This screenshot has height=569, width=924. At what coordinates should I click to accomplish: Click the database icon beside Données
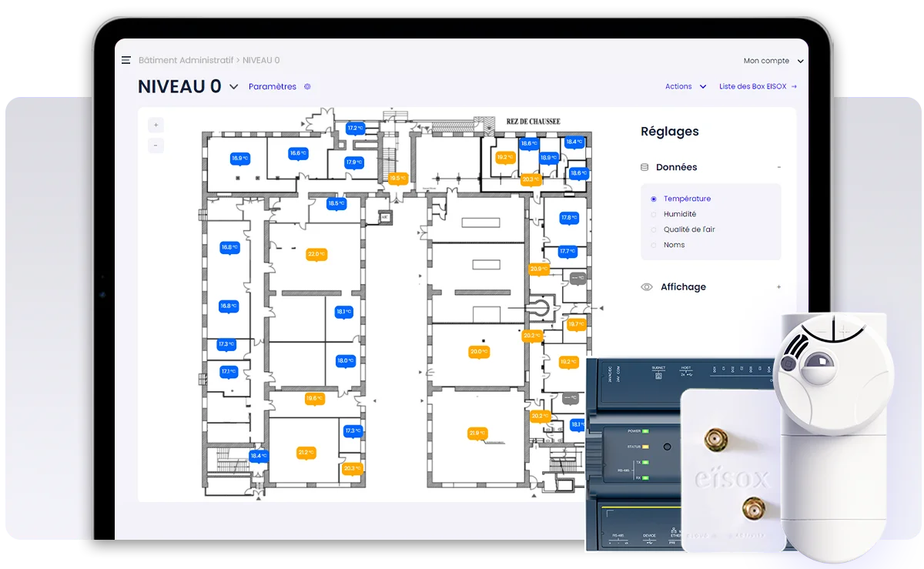645,167
